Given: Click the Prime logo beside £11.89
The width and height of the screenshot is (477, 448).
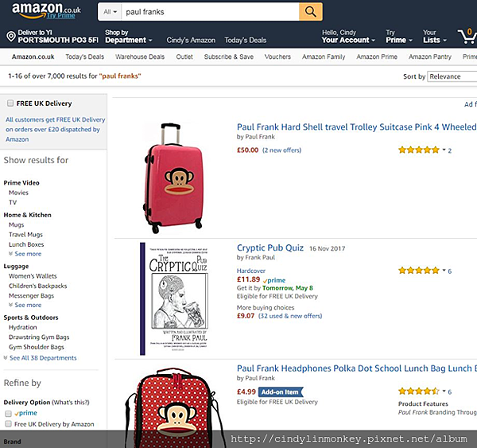Looking at the screenshot, I should tap(275, 280).
